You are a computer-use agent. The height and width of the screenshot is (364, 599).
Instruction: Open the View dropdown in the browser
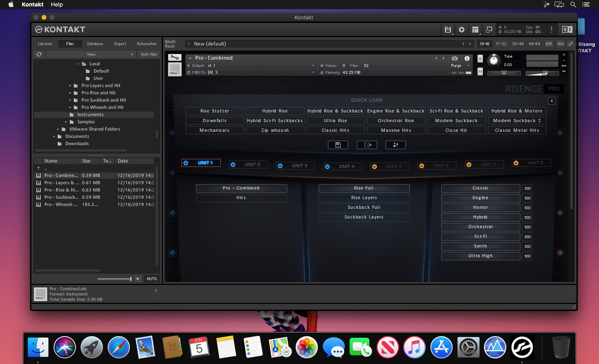tap(91, 54)
